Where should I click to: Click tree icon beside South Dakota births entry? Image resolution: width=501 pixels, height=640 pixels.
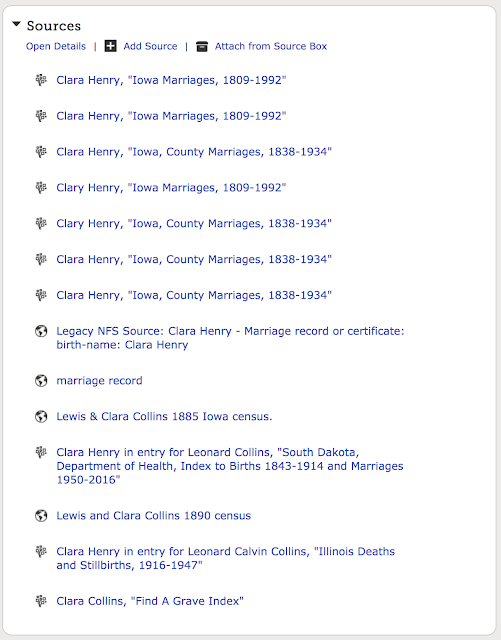[x=41, y=452]
